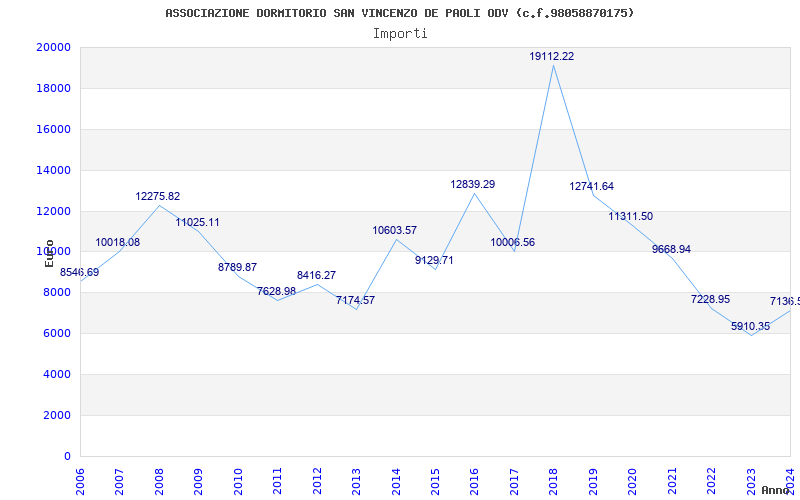Screen dimensions: 800x500
Task: Click x-axis year label 2007
Action: coord(119,482)
